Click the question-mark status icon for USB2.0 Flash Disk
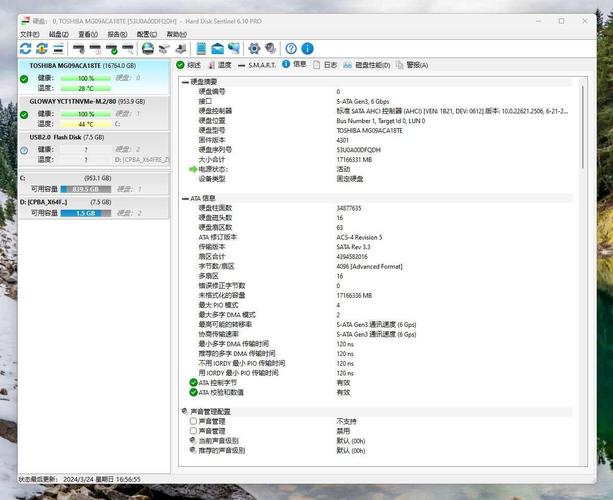613x500 pixels. pyautogui.click(x=24, y=151)
